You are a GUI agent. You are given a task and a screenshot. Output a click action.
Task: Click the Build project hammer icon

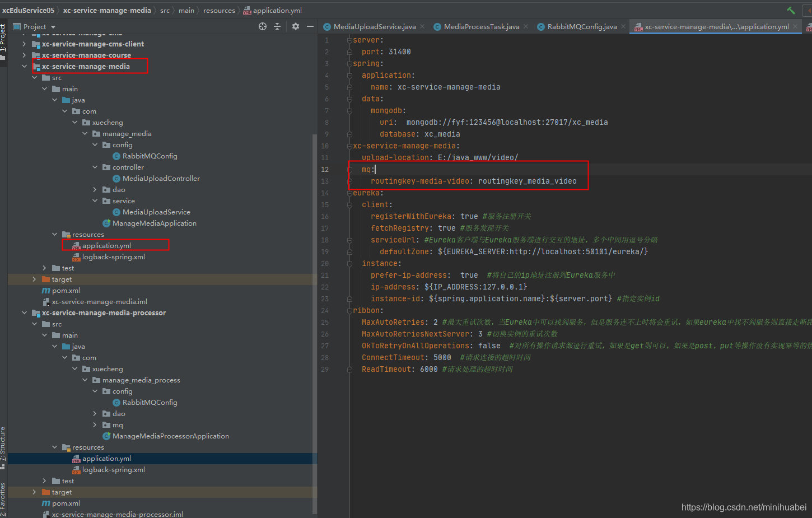pos(791,10)
